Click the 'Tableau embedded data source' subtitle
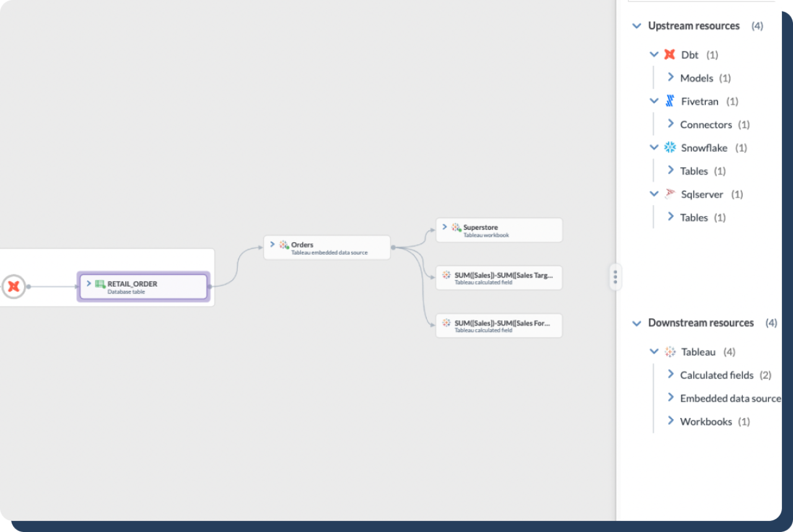Viewport: 793px width, 532px height. click(x=330, y=253)
